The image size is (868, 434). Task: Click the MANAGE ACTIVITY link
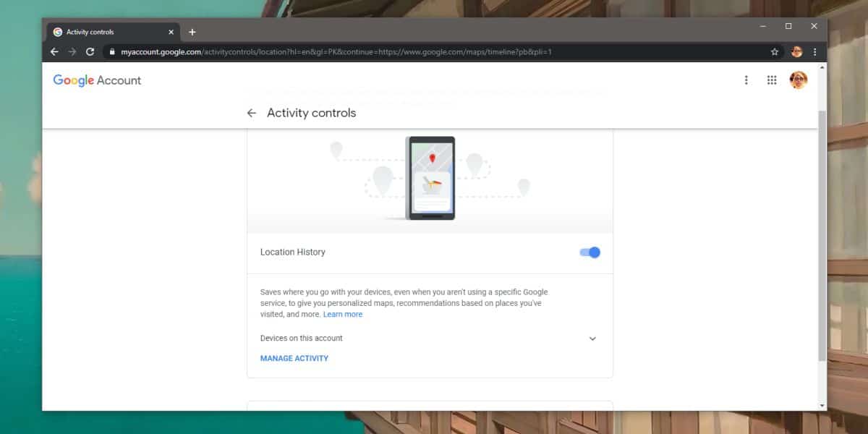coord(294,358)
